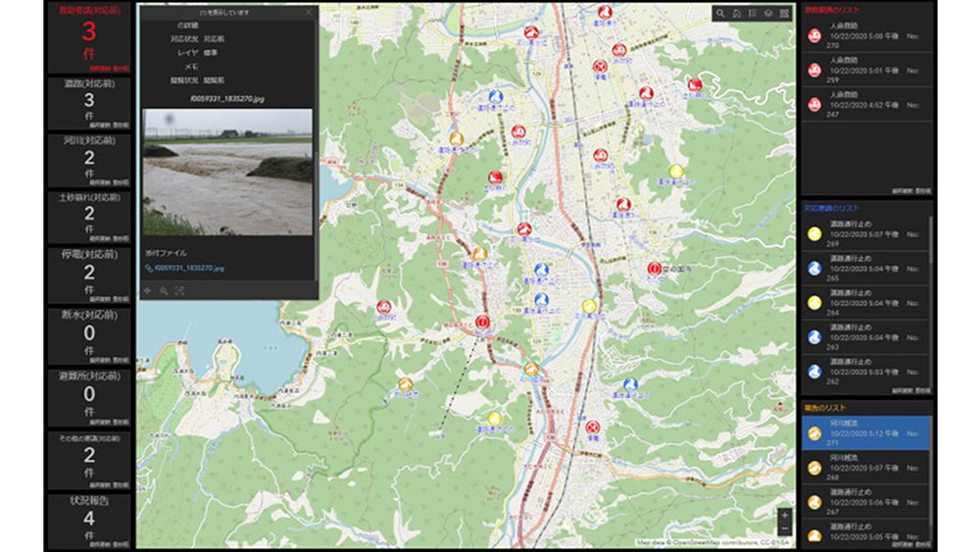Click blue icon of entry 263

[814, 337]
